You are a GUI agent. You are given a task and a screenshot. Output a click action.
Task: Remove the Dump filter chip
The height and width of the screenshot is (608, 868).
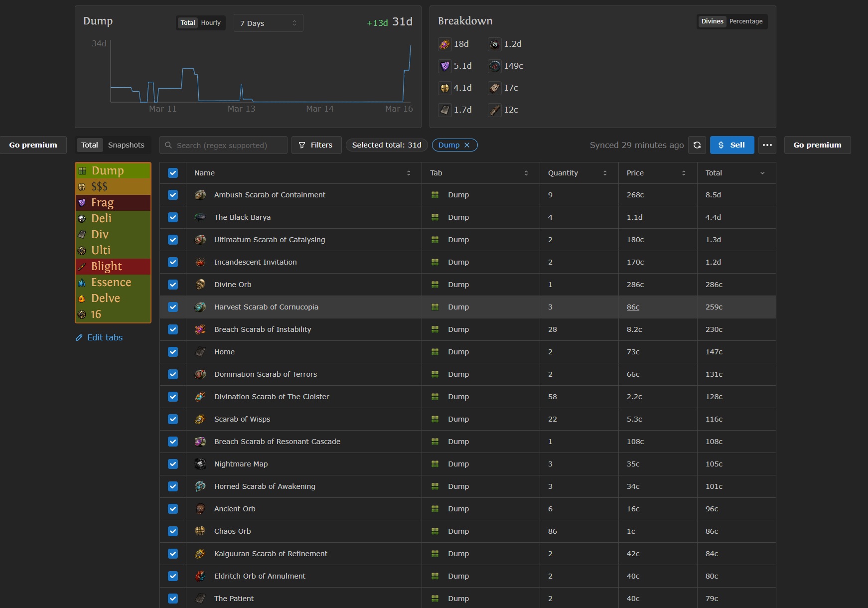coord(467,145)
